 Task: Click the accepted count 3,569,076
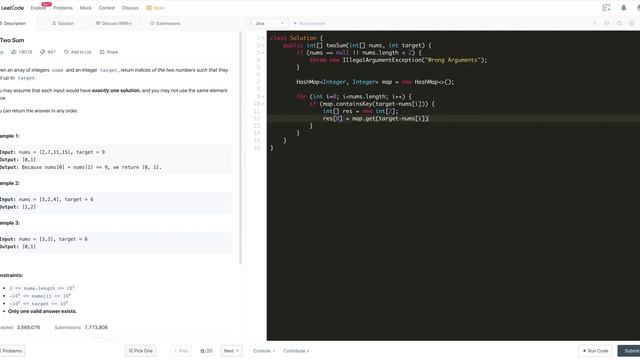tap(28, 327)
